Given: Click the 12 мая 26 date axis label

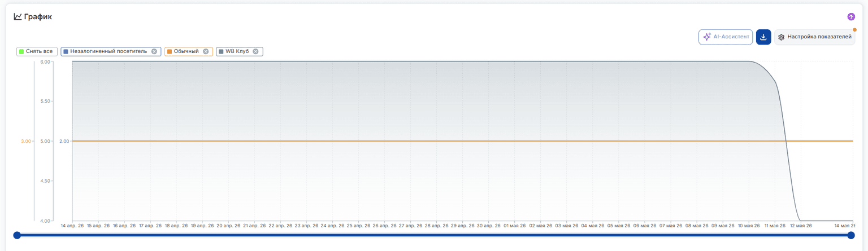Looking at the screenshot, I should pyautogui.click(x=800, y=226).
